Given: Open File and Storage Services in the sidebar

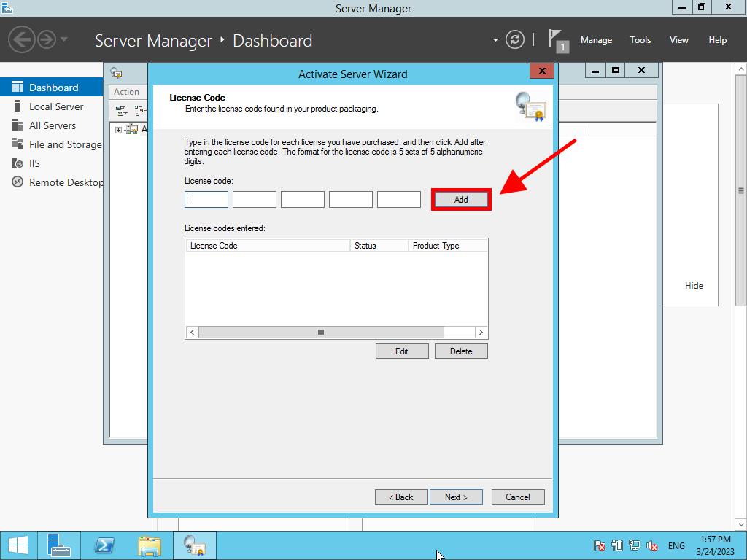Looking at the screenshot, I should point(52,144).
